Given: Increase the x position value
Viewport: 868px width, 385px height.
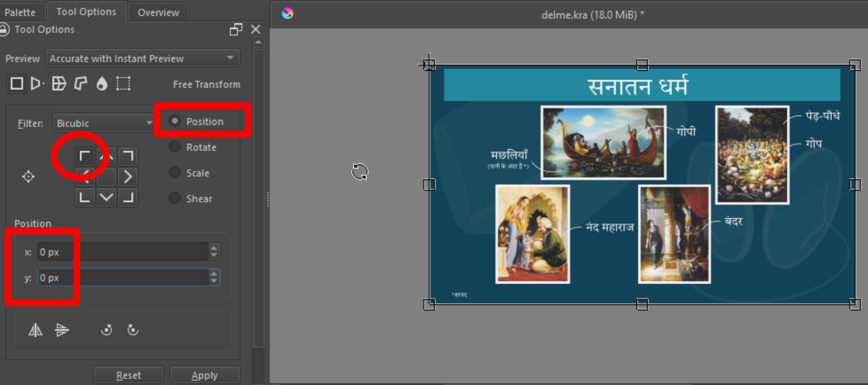Looking at the screenshot, I should pos(214,247).
